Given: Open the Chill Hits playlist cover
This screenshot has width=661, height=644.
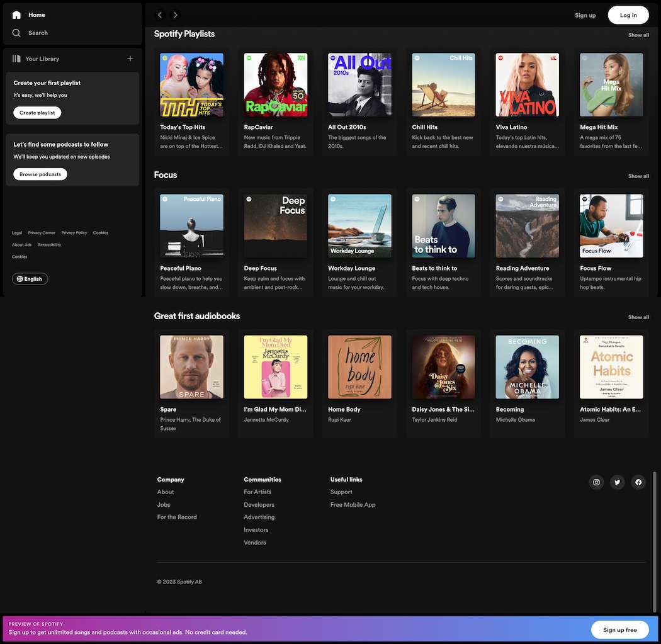Looking at the screenshot, I should click(x=443, y=85).
